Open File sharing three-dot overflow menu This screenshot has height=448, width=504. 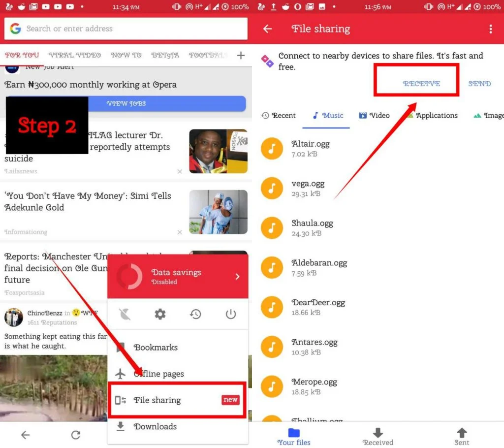[491, 29]
